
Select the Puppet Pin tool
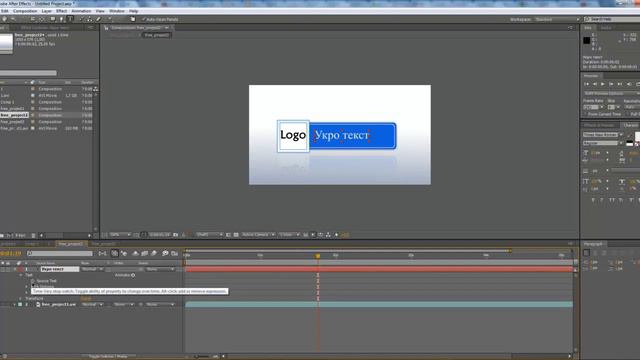pos(109,19)
